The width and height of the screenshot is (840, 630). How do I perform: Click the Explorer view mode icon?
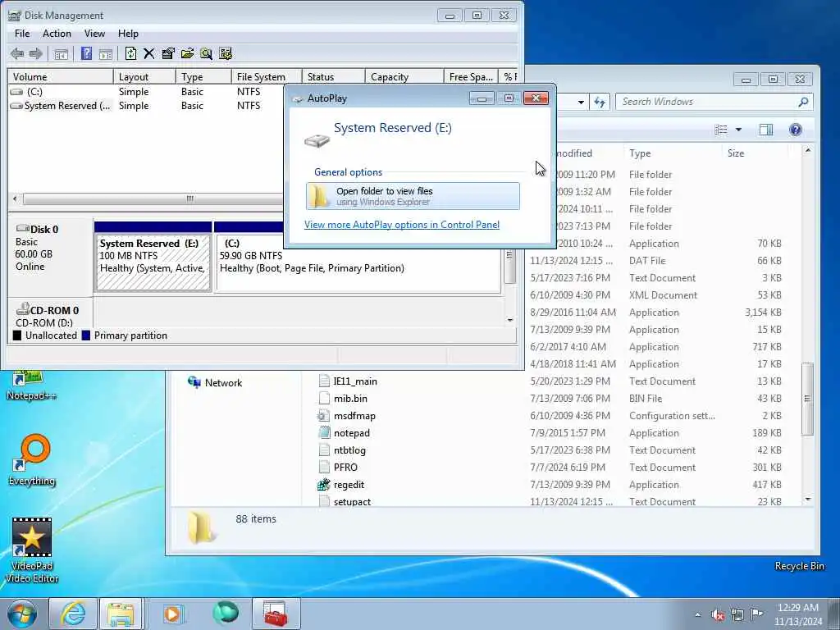[x=721, y=130]
